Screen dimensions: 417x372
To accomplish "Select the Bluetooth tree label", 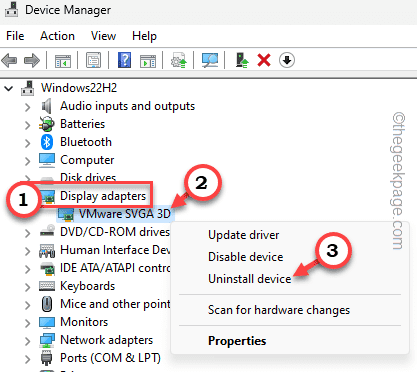I will pyautogui.click(x=86, y=142).
